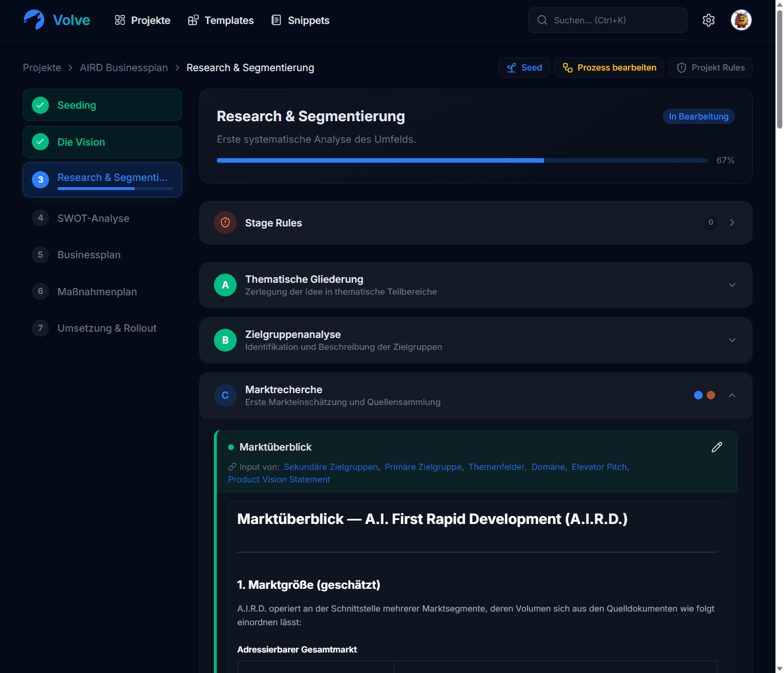Edit Marktüberblick with the pencil icon
Image resolution: width=784 pixels, height=673 pixels.
pyautogui.click(x=717, y=447)
